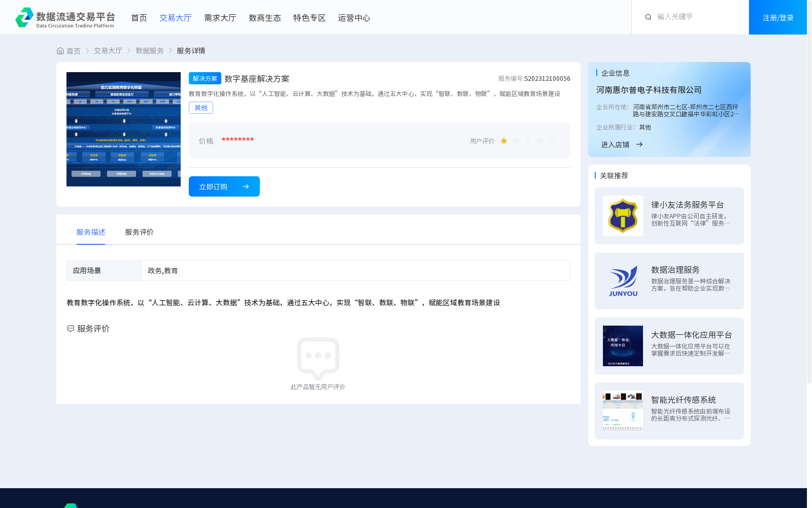This screenshot has width=812, height=508.
Task: Click the comment icon next to 服务评价 heading
Action: [71, 329]
